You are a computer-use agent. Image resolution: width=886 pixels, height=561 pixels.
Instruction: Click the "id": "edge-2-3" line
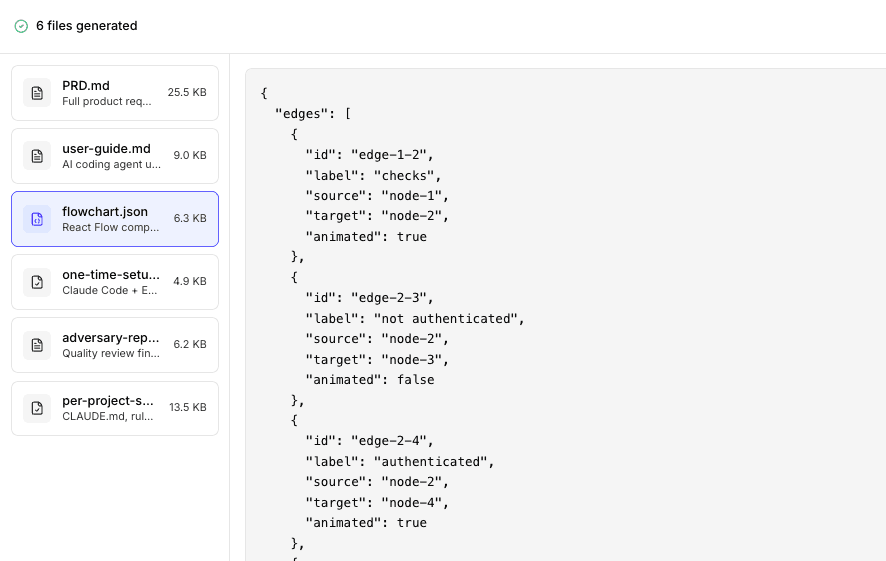tap(370, 298)
